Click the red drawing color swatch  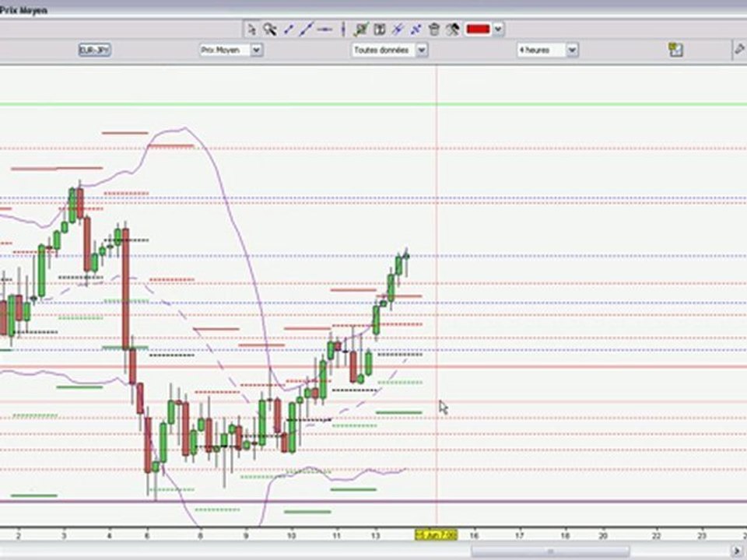(478, 30)
